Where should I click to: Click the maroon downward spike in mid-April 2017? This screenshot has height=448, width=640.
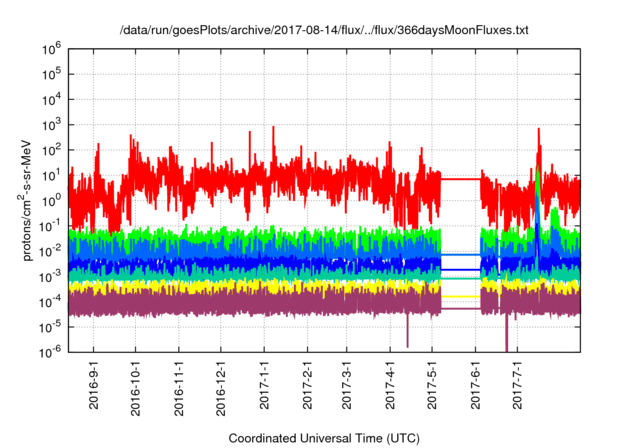[407, 330]
